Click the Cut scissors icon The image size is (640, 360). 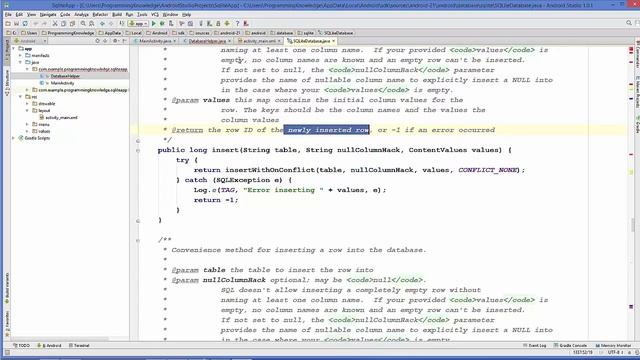point(55,24)
